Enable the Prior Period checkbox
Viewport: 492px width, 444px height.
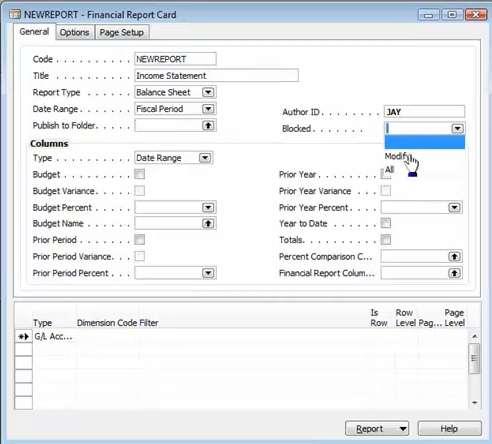[140, 239]
